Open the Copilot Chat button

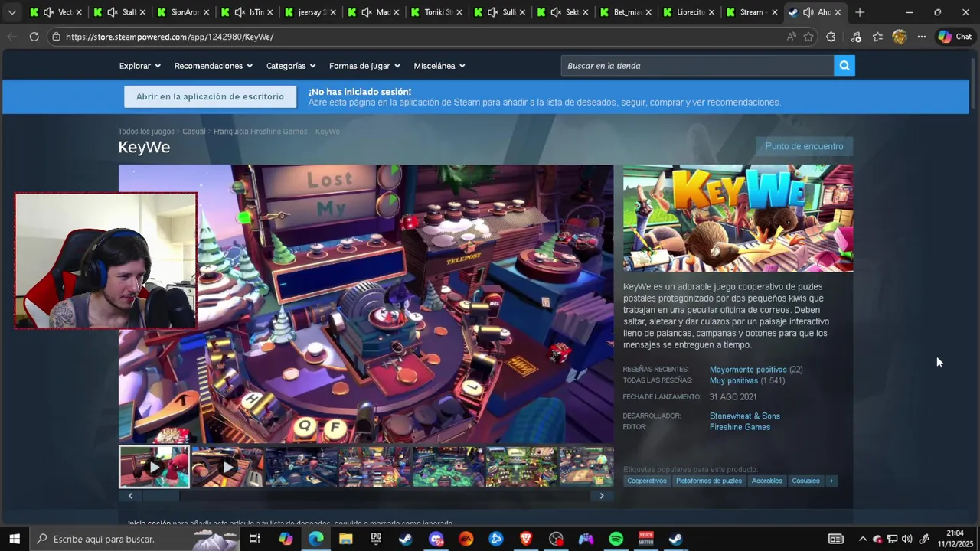coord(955,37)
